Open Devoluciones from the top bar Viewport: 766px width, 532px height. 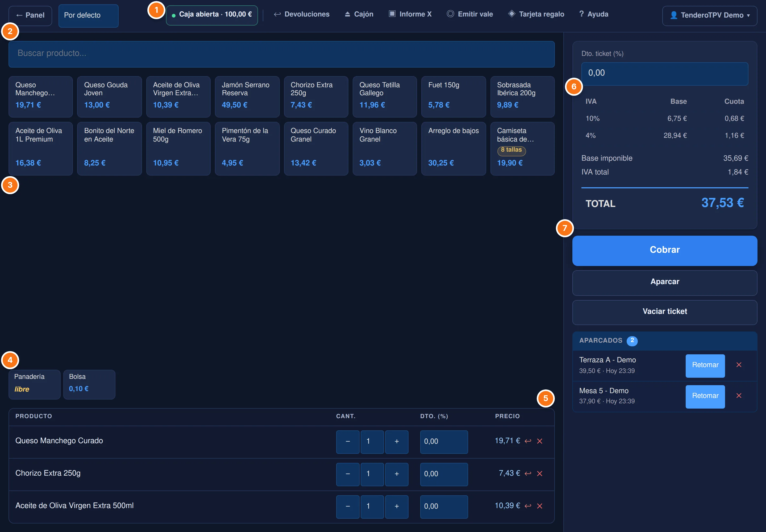click(301, 14)
